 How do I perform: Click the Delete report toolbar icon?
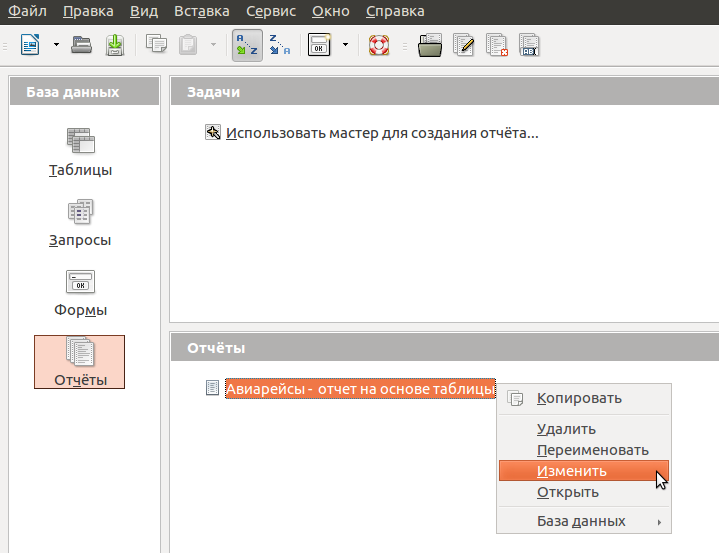[497, 45]
